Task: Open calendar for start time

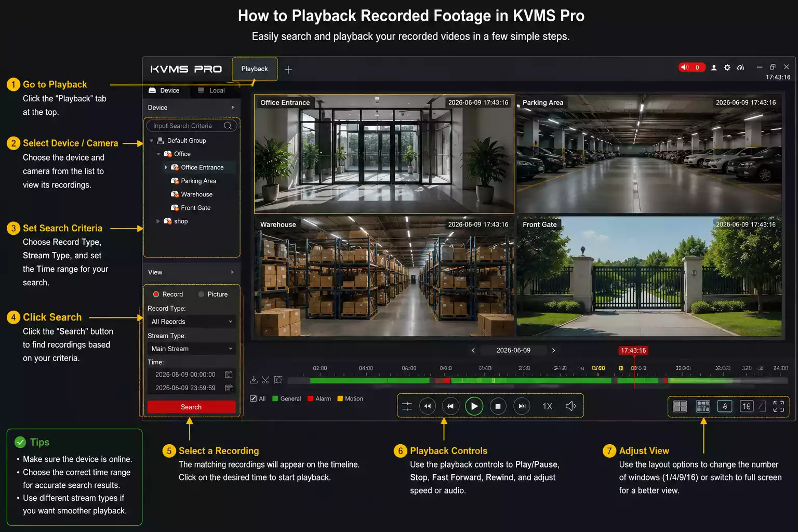Action: coord(229,375)
